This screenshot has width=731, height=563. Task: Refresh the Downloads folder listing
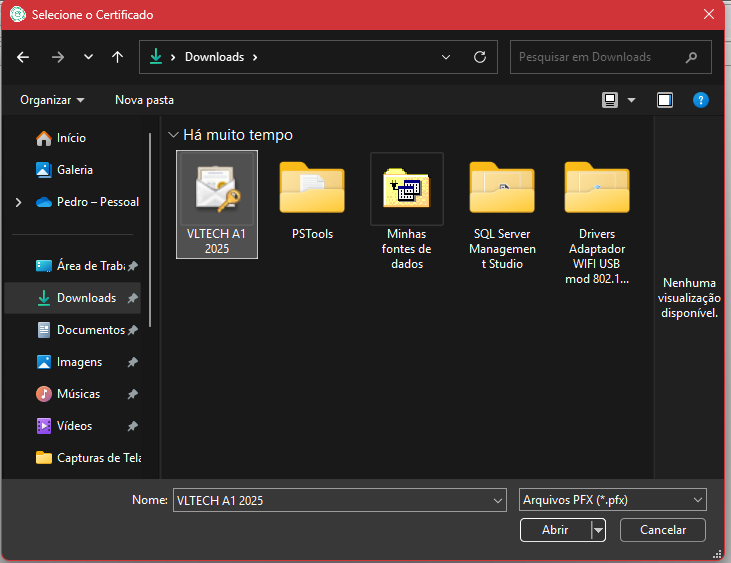click(480, 57)
